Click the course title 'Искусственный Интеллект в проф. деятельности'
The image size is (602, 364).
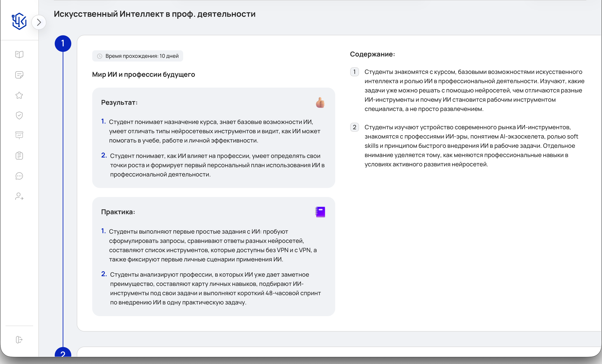point(155,14)
